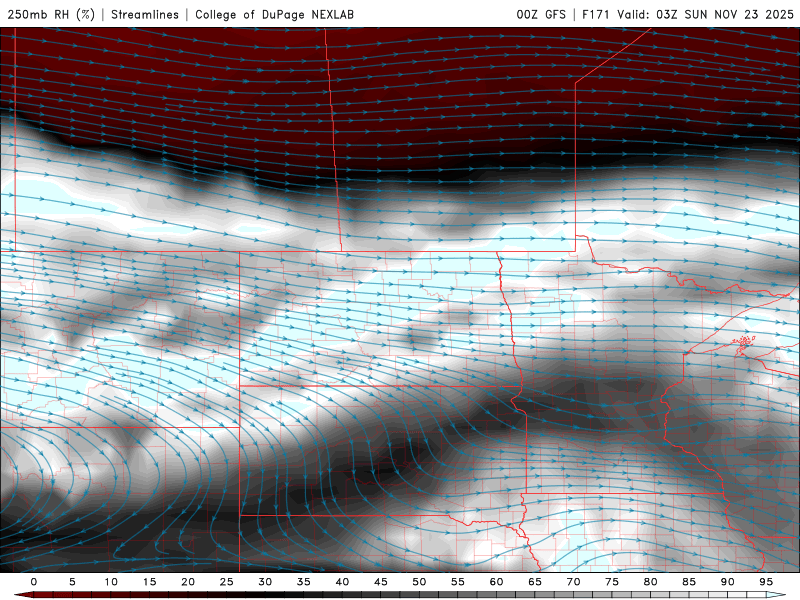Select the "90" colorbar scale label
Screen dimensions: 800x600
727,582
